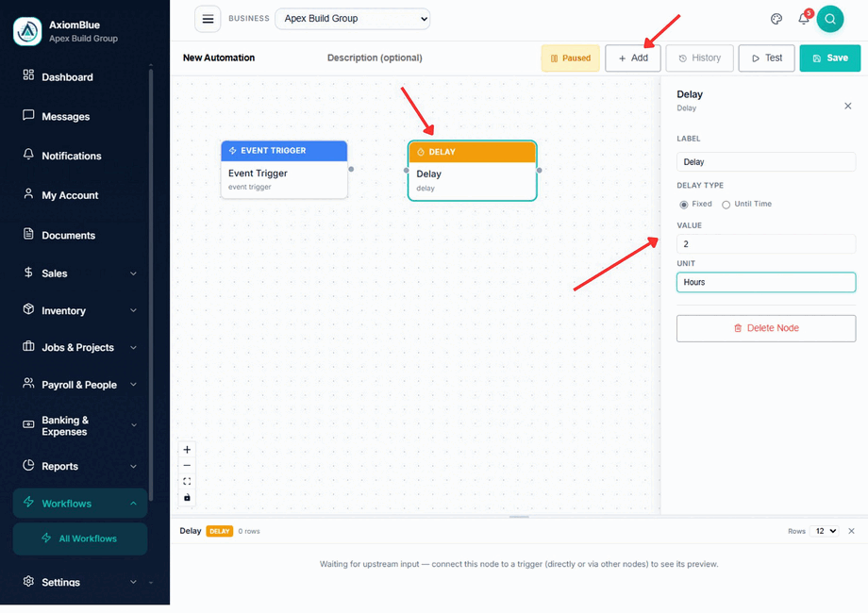Run the Test button
Image resolution: width=868 pixels, height=613 pixels.
(x=767, y=58)
